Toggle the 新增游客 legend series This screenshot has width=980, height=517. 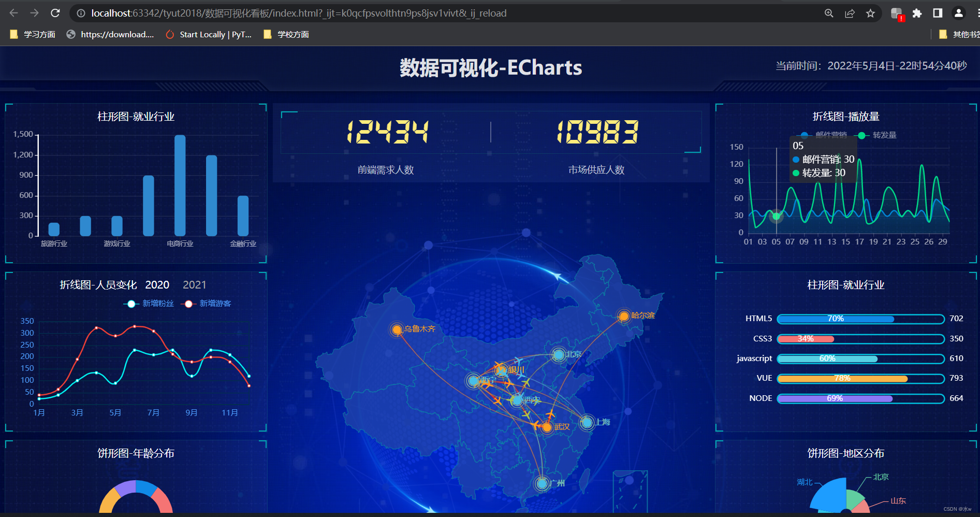[206, 304]
